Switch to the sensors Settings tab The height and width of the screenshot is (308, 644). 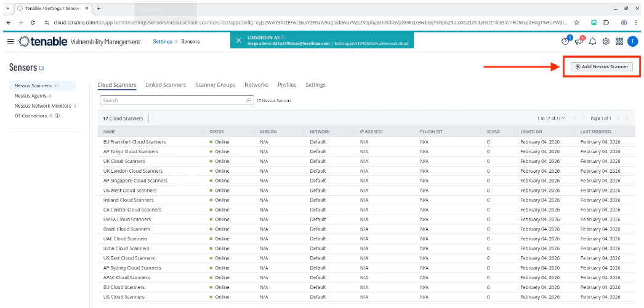[x=315, y=84]
